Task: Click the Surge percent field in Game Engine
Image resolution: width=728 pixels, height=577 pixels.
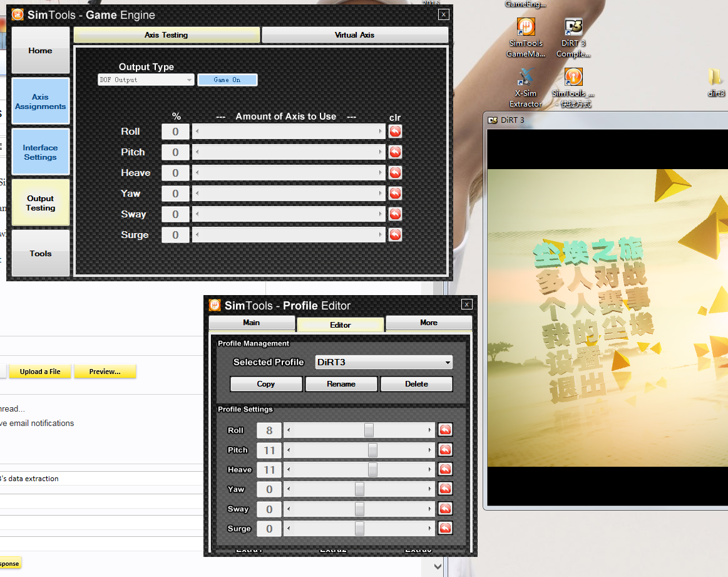Action: click(175, 234)
